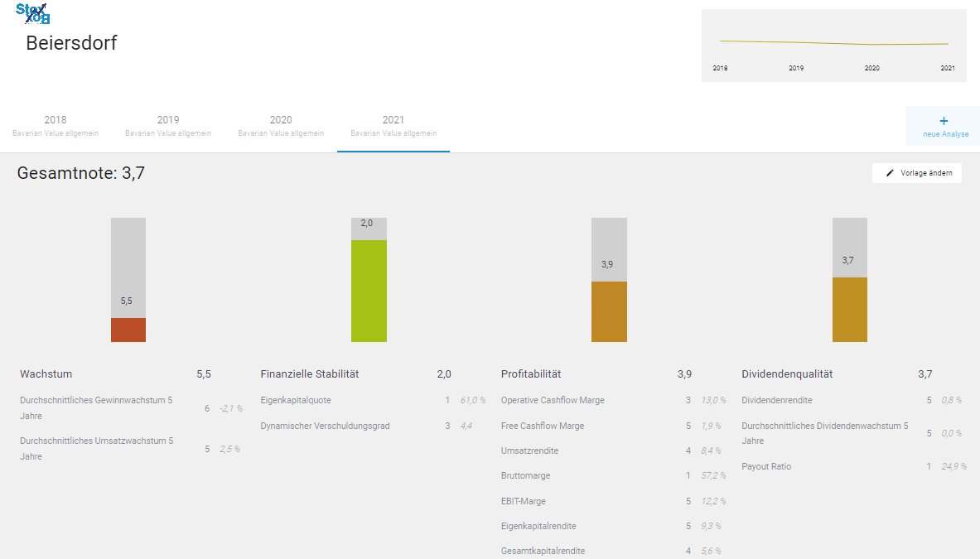Click the 57,2 % Bruttomarge value
This screenshot has width=980, height=559.
pyautogui.click(x=714, y=476)
